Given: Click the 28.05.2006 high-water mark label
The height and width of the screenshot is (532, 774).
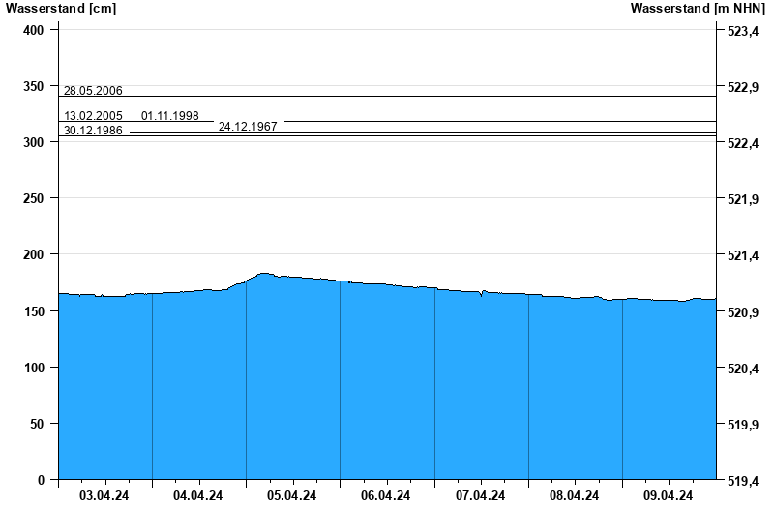Looking at the screenshot, I should click(93, 91).
